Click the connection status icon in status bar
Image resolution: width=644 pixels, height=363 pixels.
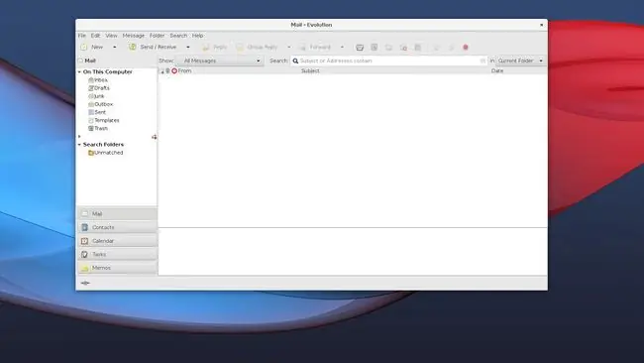coord(85,283)
